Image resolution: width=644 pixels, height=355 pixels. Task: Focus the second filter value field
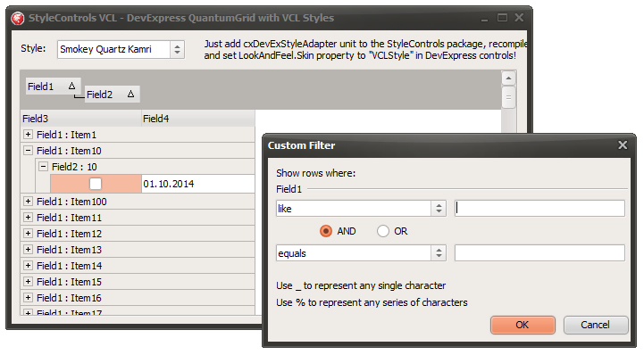[539, 253]
